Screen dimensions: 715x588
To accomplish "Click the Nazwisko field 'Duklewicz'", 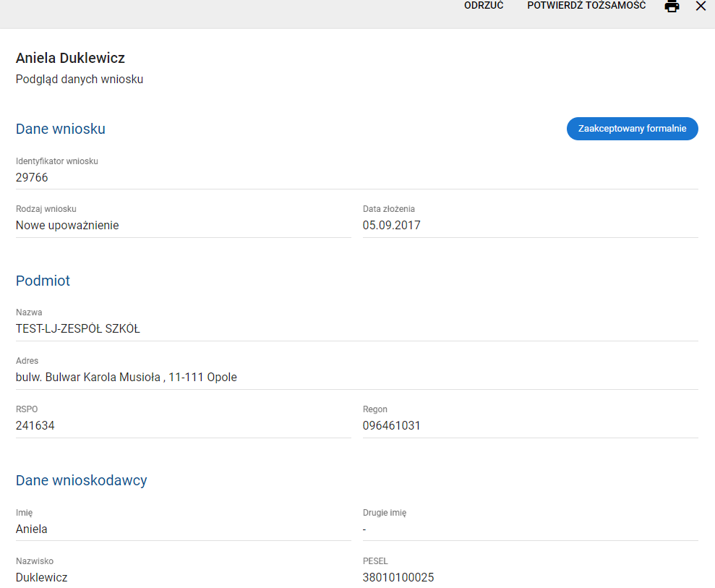I will [x=42, y=577].
